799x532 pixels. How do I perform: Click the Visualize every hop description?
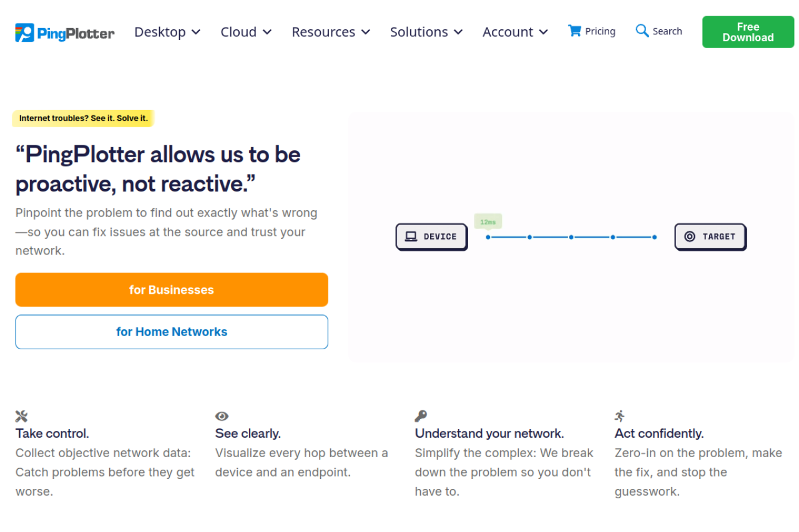301,463
